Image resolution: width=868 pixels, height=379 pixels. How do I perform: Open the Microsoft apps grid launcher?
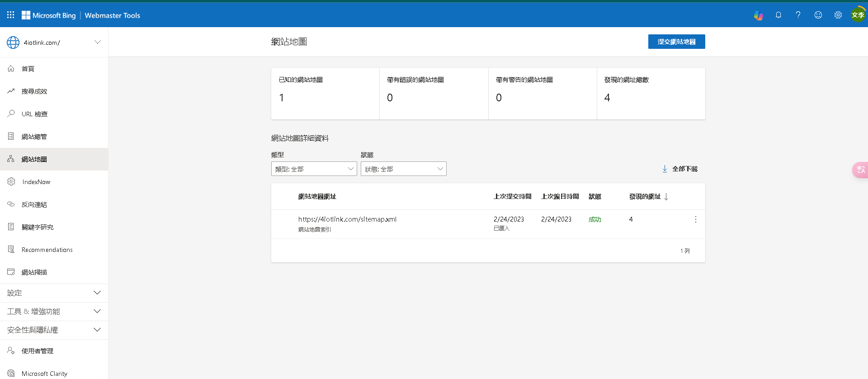[11, 15]
